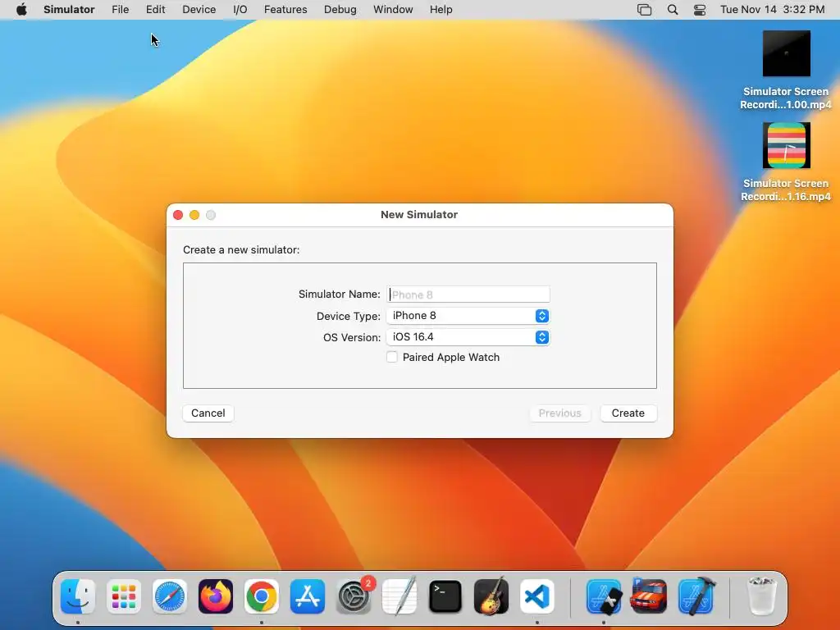
Task: Open the Device menu
Action: tap(199, 10)
